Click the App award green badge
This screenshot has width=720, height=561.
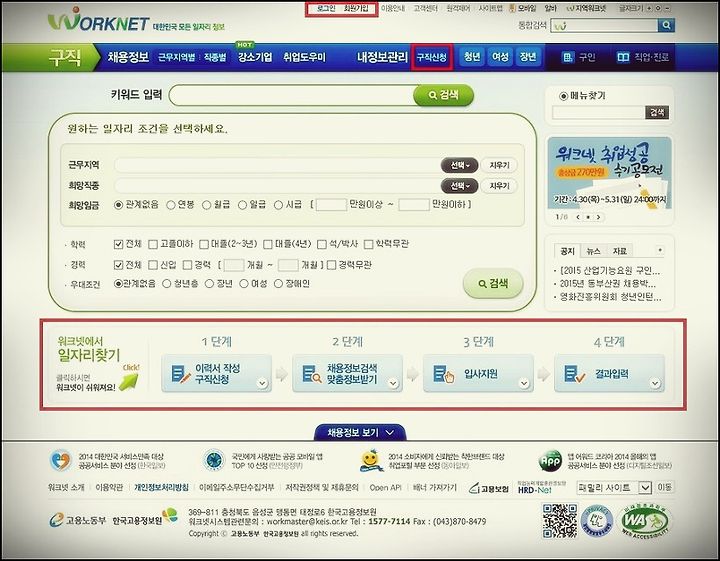pos(550,460)
